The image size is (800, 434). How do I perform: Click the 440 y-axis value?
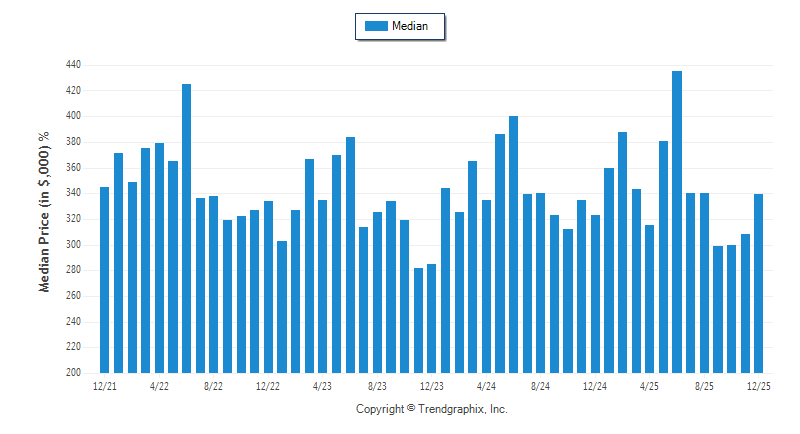(73, 65)
